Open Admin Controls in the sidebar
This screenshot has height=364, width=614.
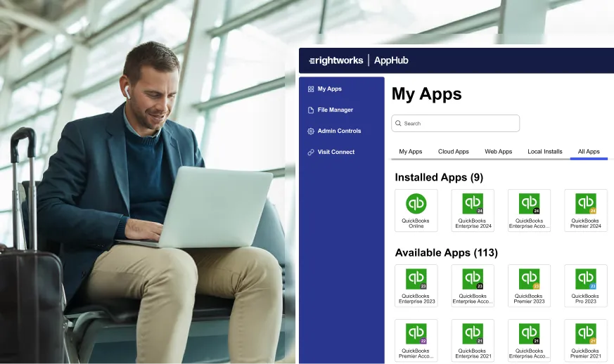339,131
